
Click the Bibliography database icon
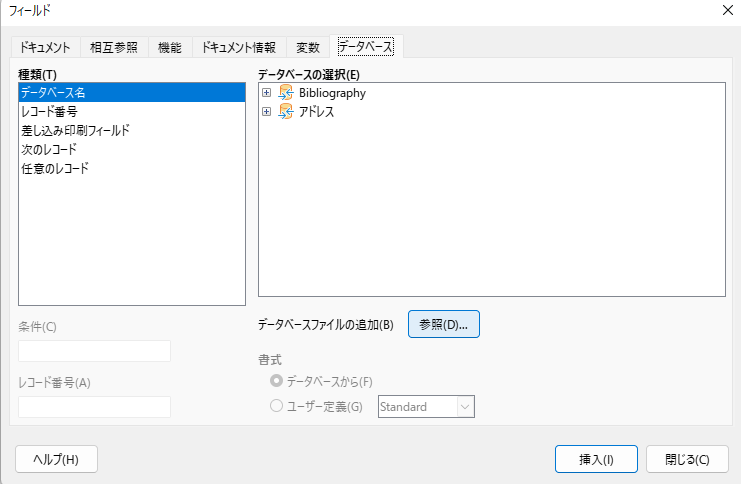[285, 93]
